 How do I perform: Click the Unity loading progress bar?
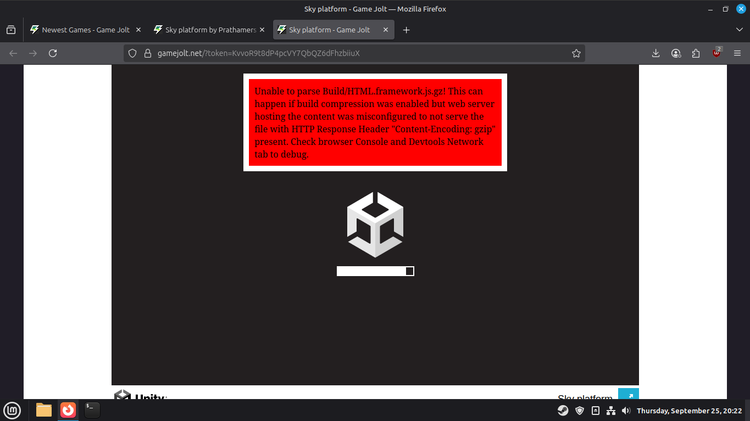pos(375,271)
